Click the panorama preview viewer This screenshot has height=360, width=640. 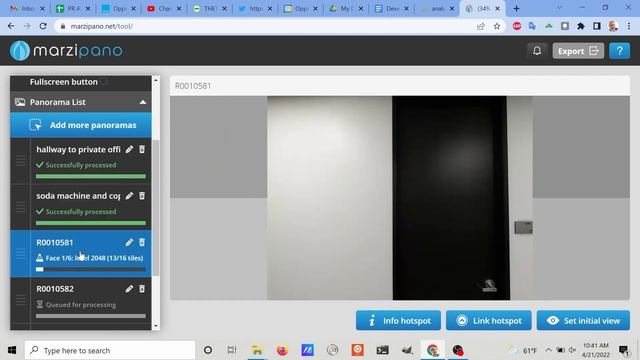pyautogui.click(x=400, y=198)
